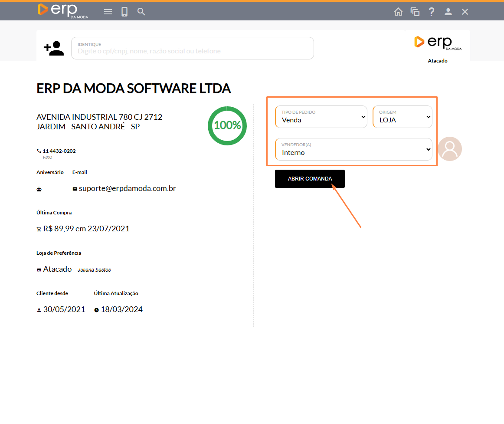504x424 pixels.
Task: Click the add new customer icon
Action: (54, 48)
